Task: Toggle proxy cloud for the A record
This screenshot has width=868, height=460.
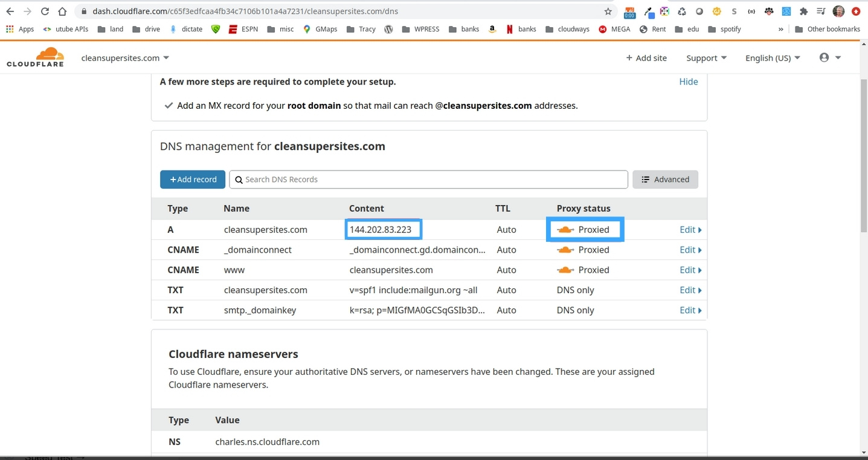Action: click(565, 230)
